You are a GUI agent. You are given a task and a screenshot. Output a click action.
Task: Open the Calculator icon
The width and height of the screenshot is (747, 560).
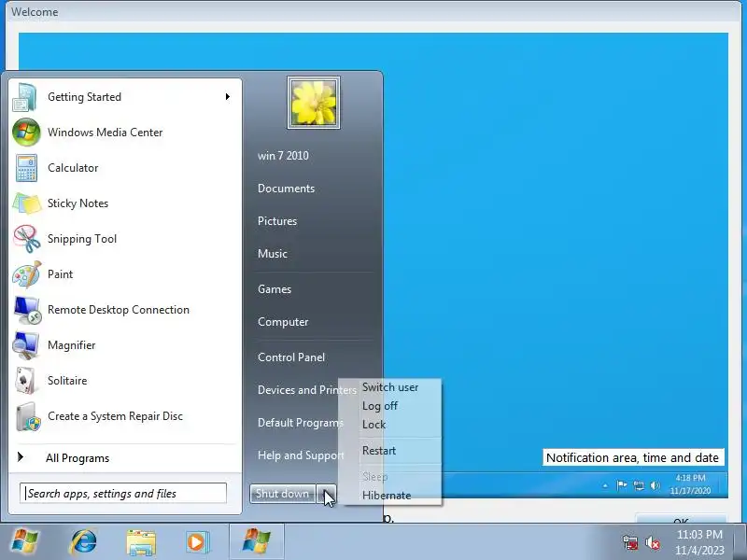click(x=26, y=168)
